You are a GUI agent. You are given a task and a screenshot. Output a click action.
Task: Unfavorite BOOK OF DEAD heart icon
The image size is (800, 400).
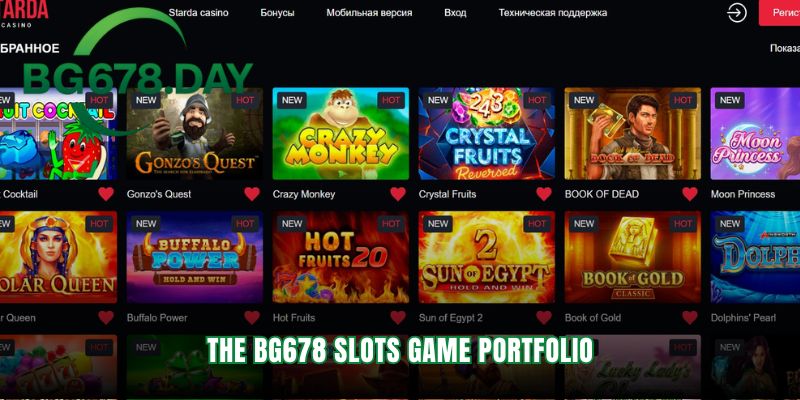pyautogui.click(x=690, y=194)
